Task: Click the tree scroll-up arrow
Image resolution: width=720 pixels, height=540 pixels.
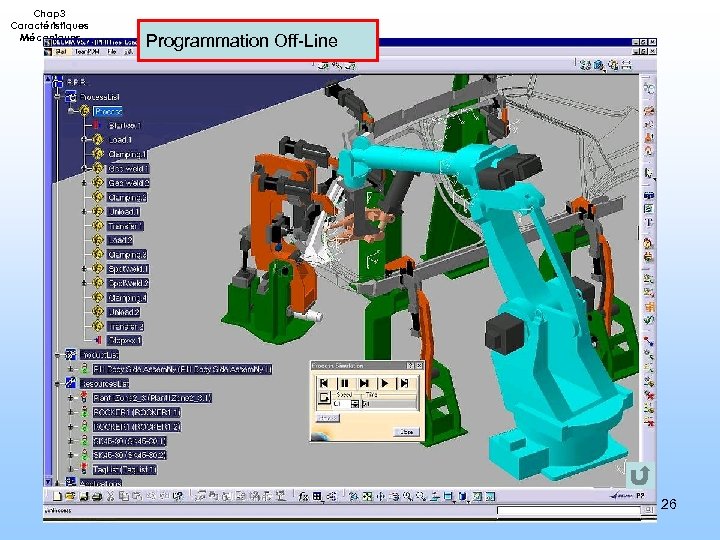Action: click(47, 79)
